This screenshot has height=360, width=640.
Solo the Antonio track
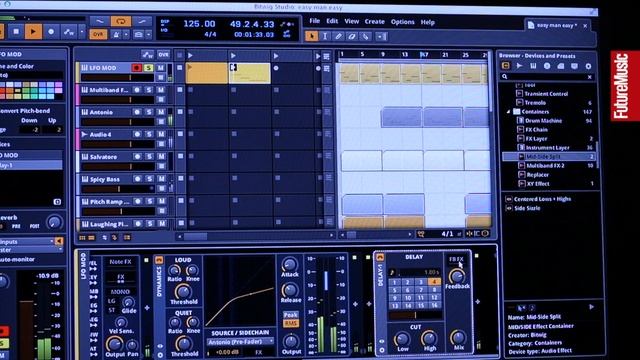pos(149,112)
